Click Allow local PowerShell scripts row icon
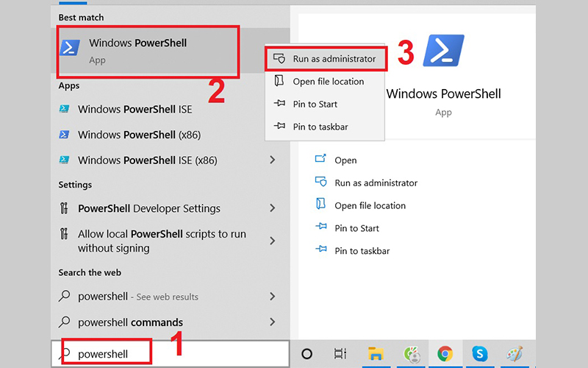The width and height of the screenshot is (588, 368). pos(64,233)
